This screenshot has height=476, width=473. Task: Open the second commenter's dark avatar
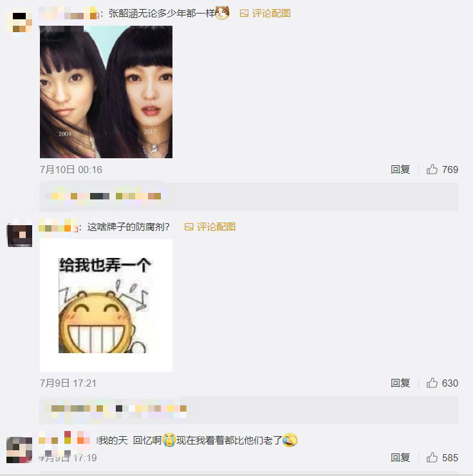[19, 236]
